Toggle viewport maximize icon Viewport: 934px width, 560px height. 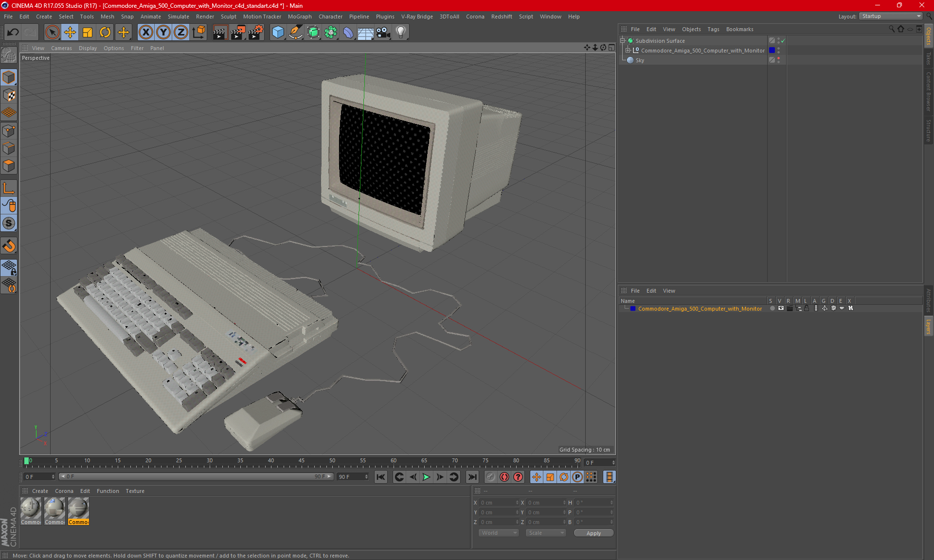pyautogui.click(x=611, y=48)
